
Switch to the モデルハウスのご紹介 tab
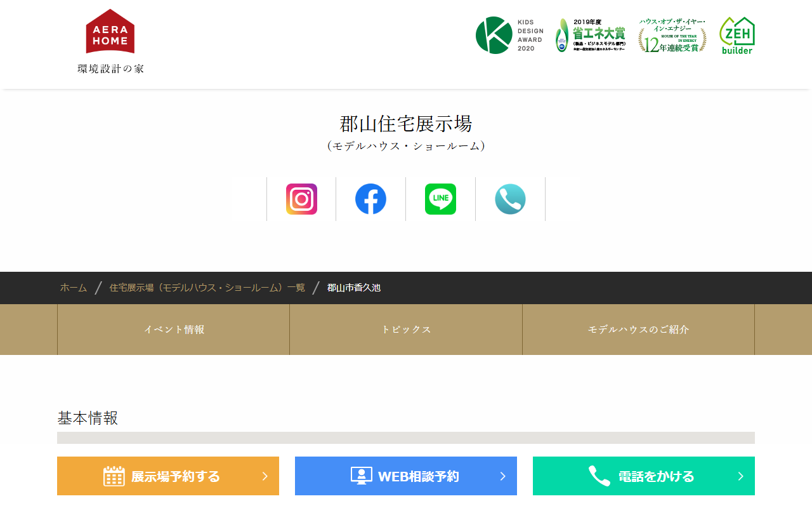(x=638, y=330)
